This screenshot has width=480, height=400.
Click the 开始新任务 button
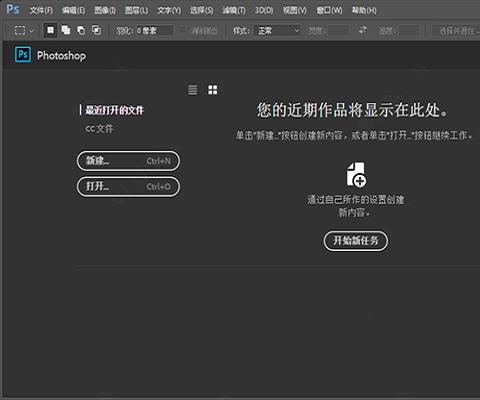(356, 241)
